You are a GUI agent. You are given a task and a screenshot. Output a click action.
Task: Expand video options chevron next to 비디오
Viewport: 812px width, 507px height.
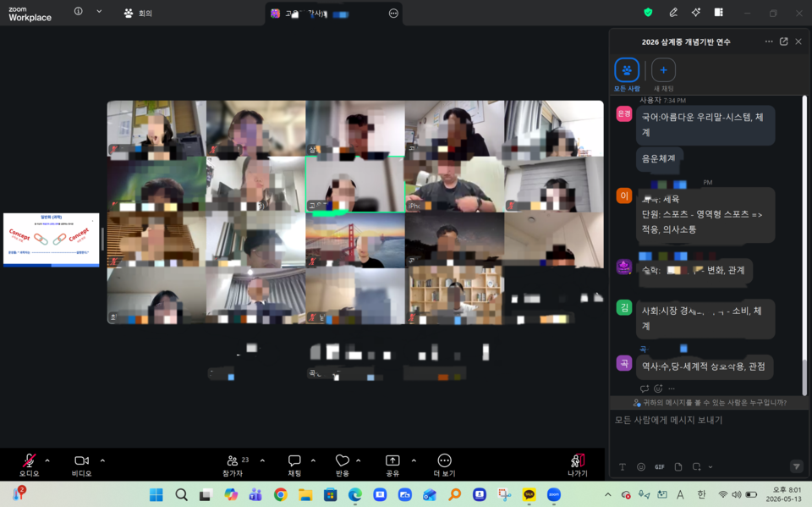click(x=102, y=460)
